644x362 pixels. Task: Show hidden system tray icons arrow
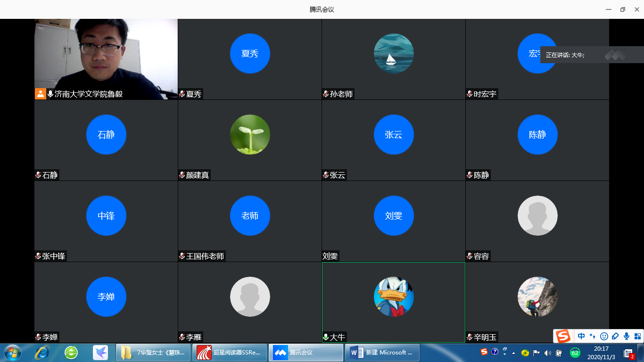(514, 353)
